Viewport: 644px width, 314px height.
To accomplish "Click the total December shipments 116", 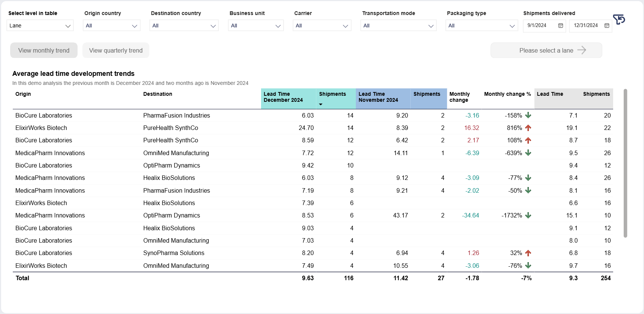I will click(349, 278).
